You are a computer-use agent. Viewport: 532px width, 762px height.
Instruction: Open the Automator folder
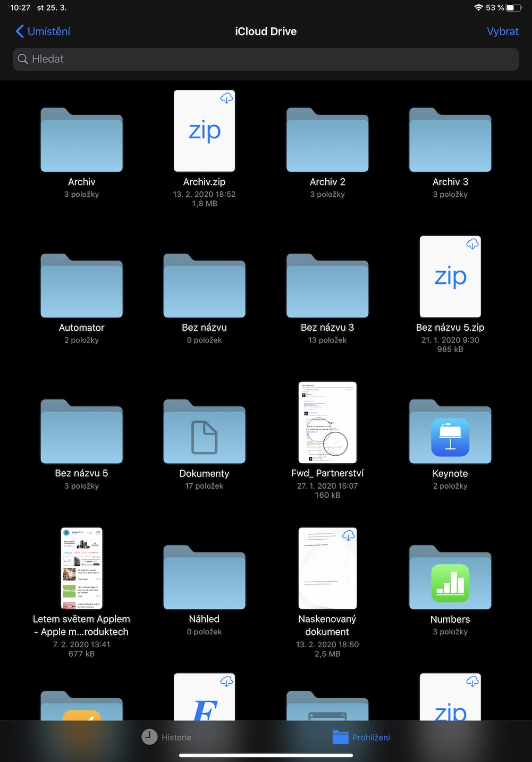click(82, 286)
